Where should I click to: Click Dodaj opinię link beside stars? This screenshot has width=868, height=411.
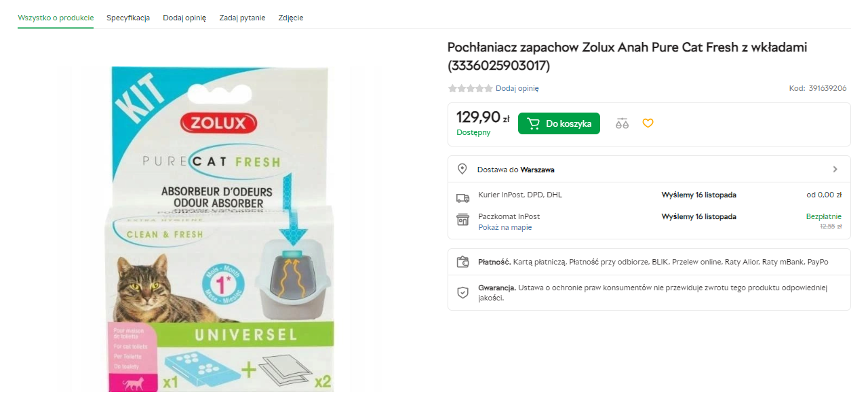coord(517,88)
